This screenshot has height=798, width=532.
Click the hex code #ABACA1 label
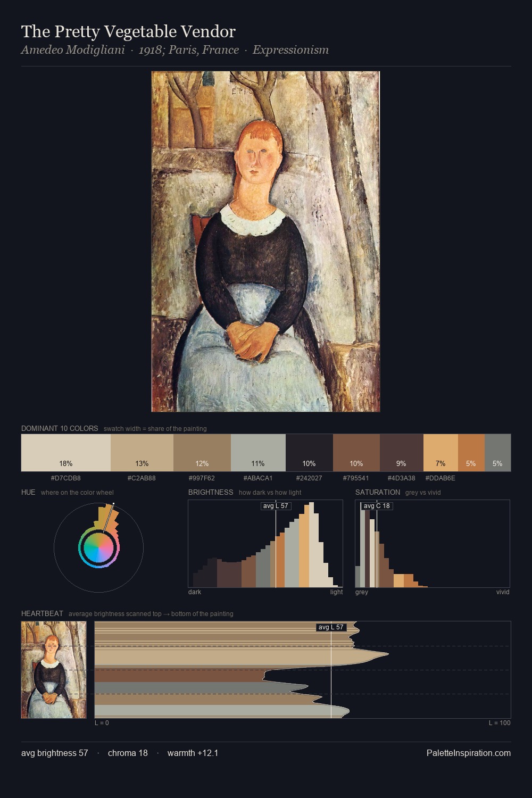click(x=258, y=478)
